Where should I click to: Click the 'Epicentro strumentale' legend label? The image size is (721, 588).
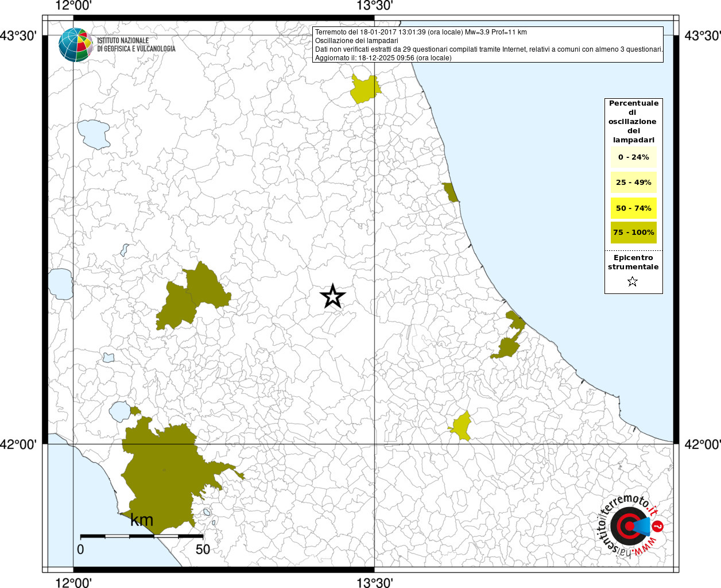click(x=633, y=262)
